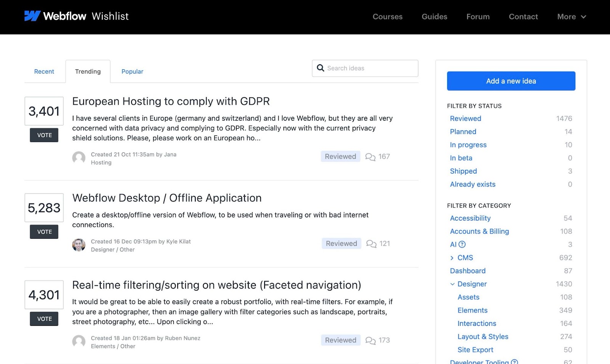Select the AI category link
The width and height of the screenshot is (610, 364).
click(x=453, y=244)
